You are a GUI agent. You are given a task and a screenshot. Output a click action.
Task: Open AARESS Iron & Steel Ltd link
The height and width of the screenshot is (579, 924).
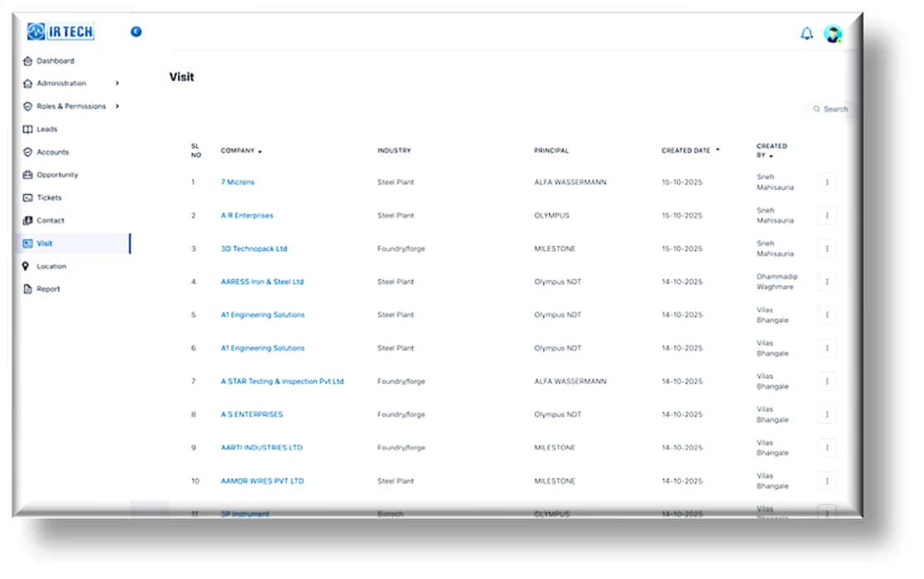coord(262,282)
